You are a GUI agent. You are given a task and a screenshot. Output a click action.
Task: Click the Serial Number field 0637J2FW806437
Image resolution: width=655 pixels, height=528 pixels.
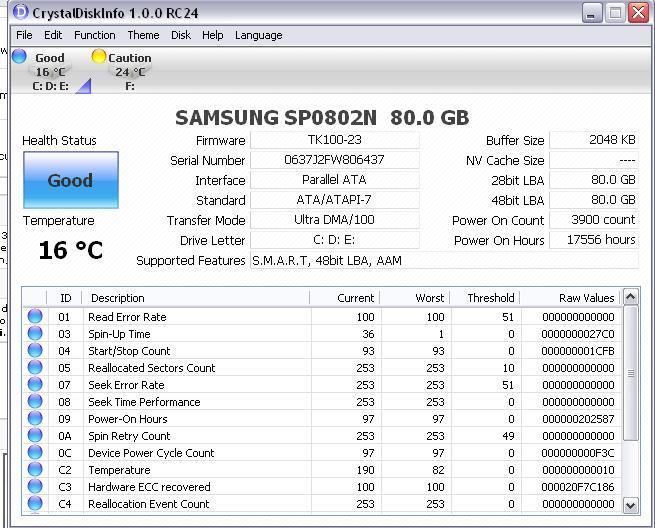[x=335, y=160]
